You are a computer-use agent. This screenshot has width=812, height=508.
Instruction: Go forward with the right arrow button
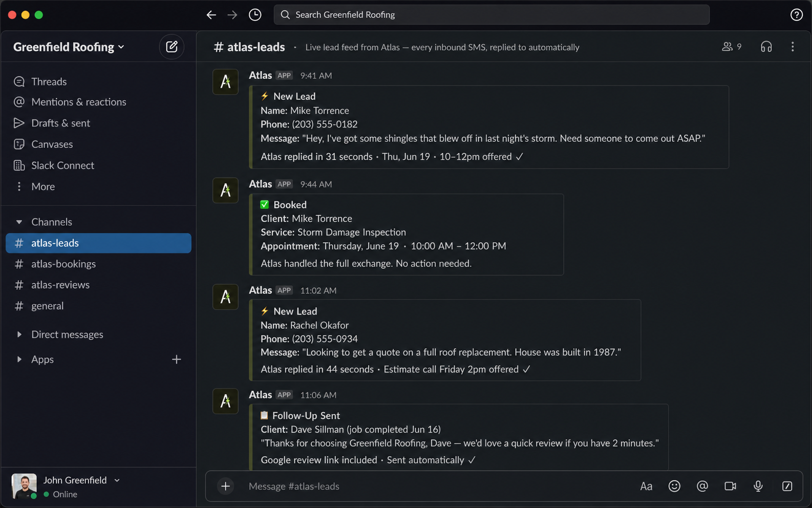click(x=232, y=15)
